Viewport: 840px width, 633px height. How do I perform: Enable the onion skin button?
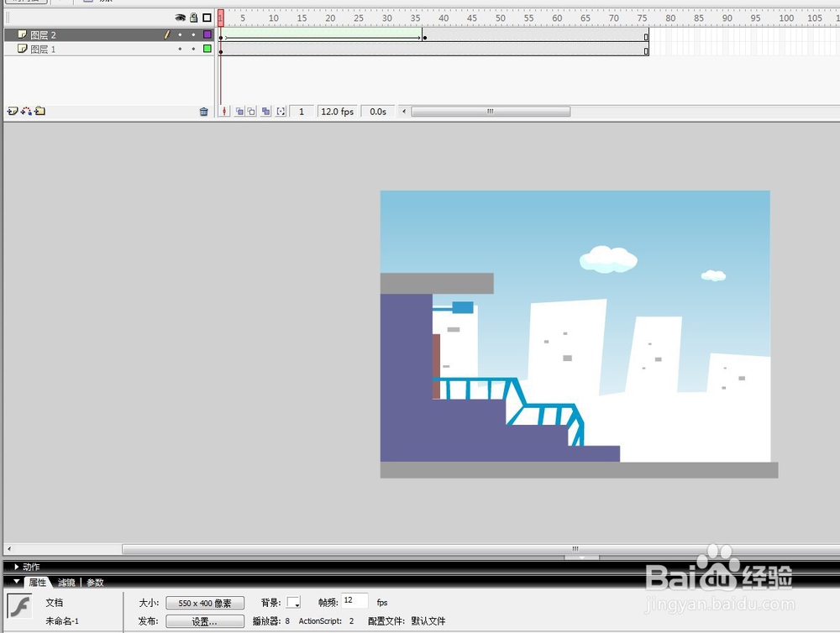[x=239, y=112]
